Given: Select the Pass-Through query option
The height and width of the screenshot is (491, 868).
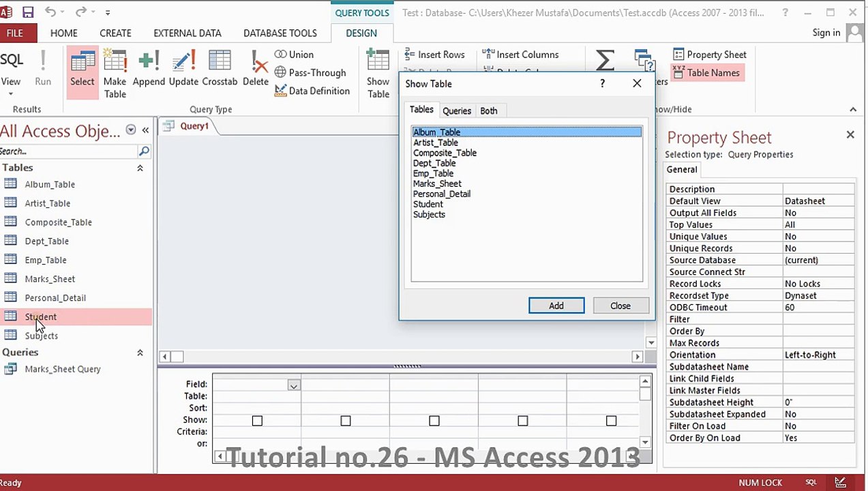Looking at the screenshot, I should (310, 72).
